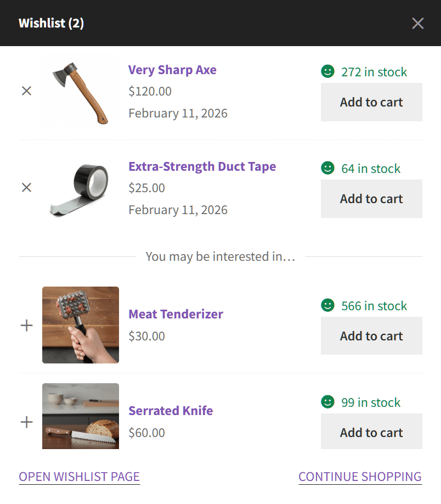Click the stock smiley next to Extra-Strength Duct Tape
441x504 pixels.
click(x=327, y=167)
